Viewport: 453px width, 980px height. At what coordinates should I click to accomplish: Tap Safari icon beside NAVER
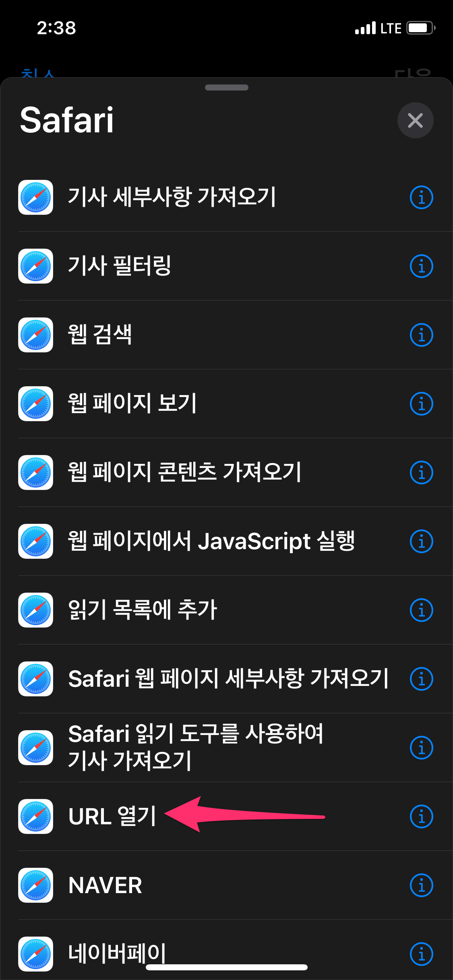coord(35,885)
